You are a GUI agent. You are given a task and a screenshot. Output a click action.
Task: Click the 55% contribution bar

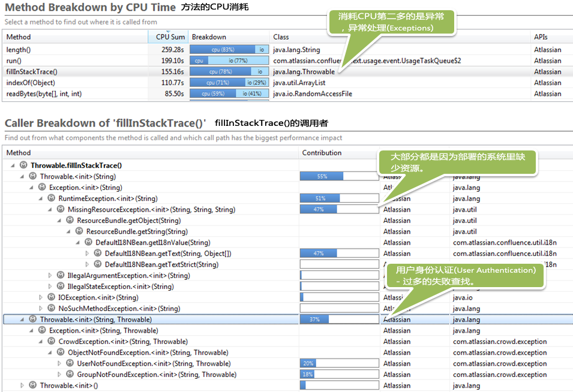click(322, 176)
